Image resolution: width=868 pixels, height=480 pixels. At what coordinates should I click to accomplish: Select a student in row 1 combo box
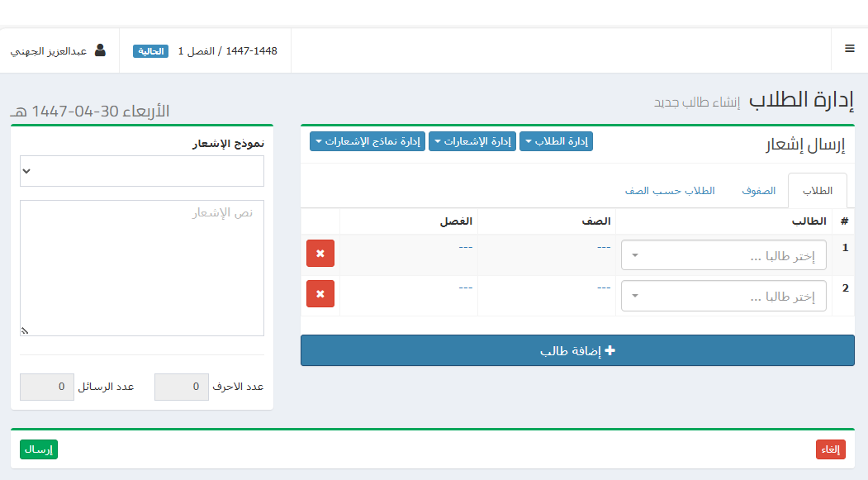pyautogui.click(x=723, y=255)
